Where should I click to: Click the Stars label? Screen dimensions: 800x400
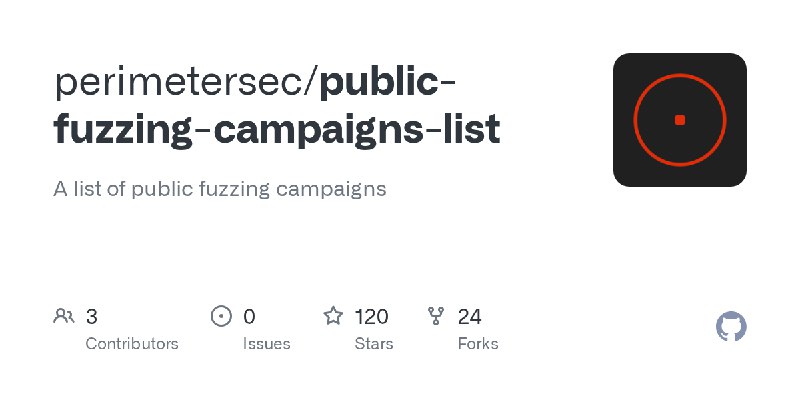[375, 344]
